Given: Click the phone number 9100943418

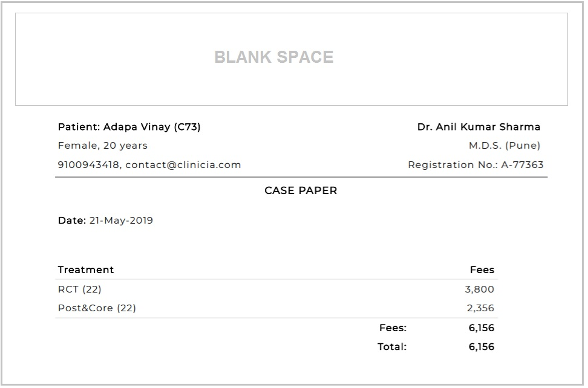Looking at the screenshot, I should tap(88, 165).
